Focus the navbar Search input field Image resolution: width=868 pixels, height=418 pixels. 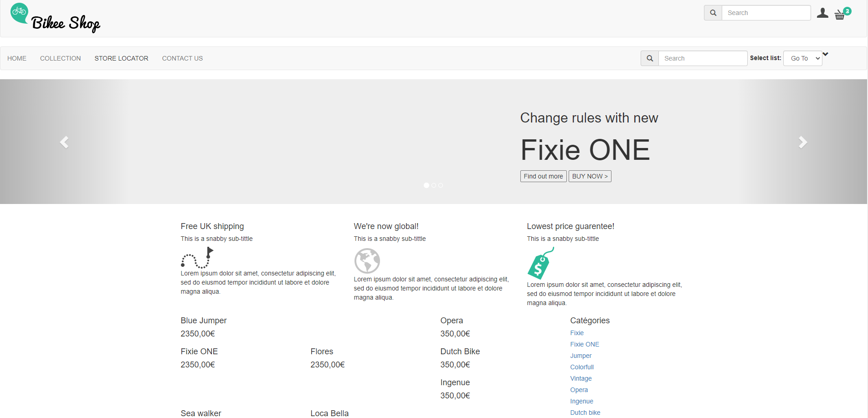(703, 58)
